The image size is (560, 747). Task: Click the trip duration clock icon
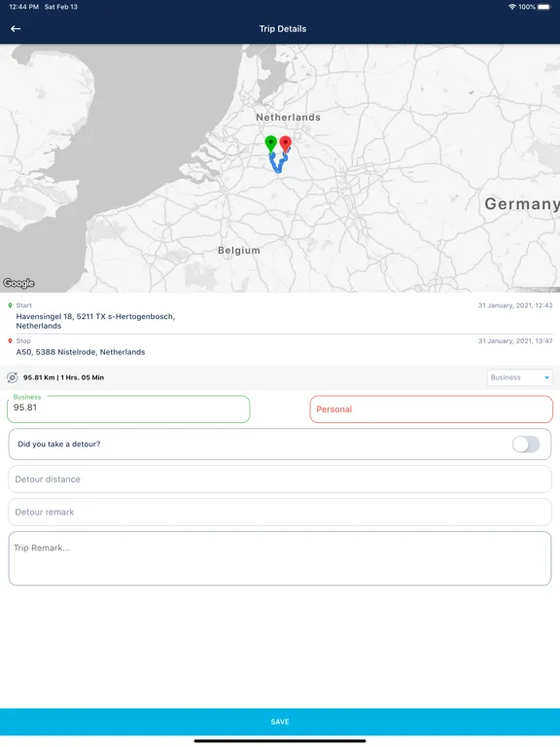click(x=13, y=377)
